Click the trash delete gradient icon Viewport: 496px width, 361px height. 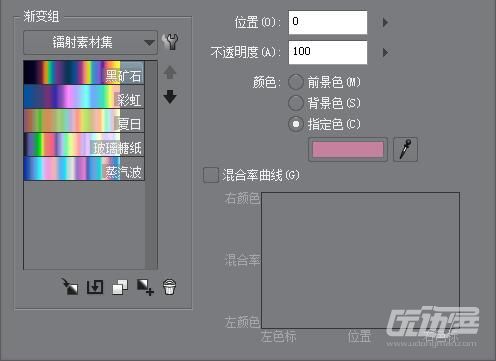170,287
